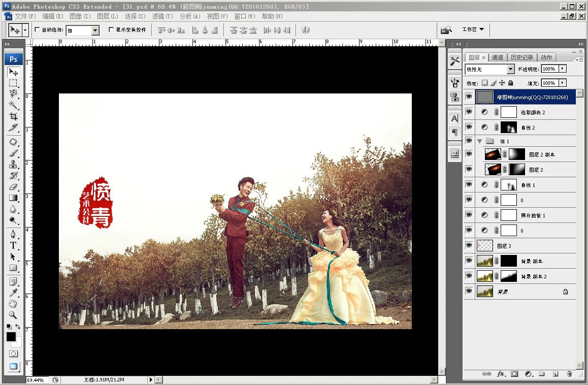
Task: Toggle Quick Mask mode
Action: 13,354
